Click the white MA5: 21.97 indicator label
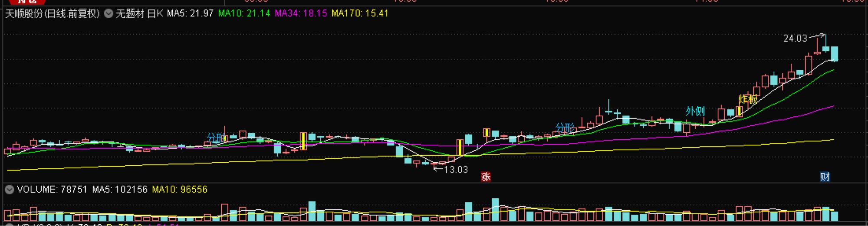 190,13
